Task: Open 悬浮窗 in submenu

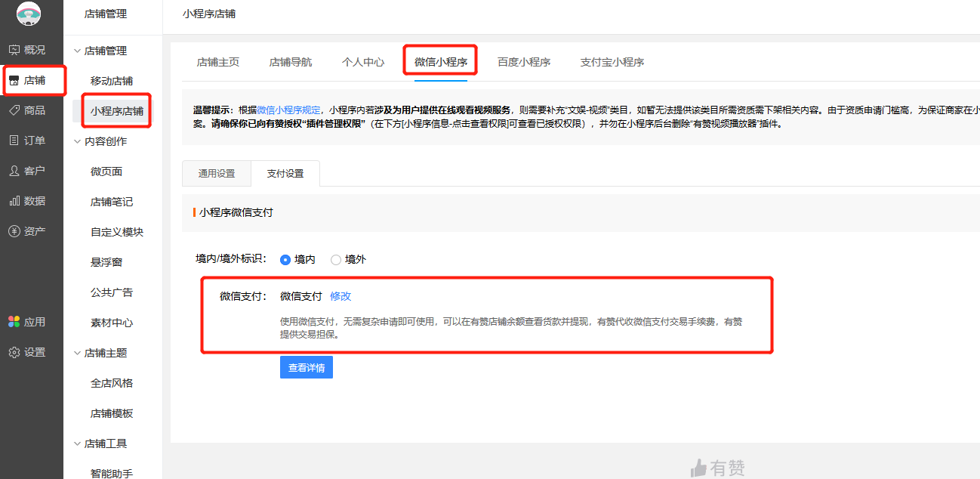Action: point(106,262)
